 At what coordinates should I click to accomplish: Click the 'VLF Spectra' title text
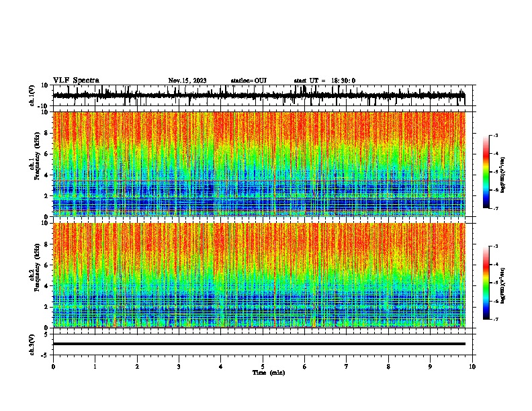pos(76,81)
